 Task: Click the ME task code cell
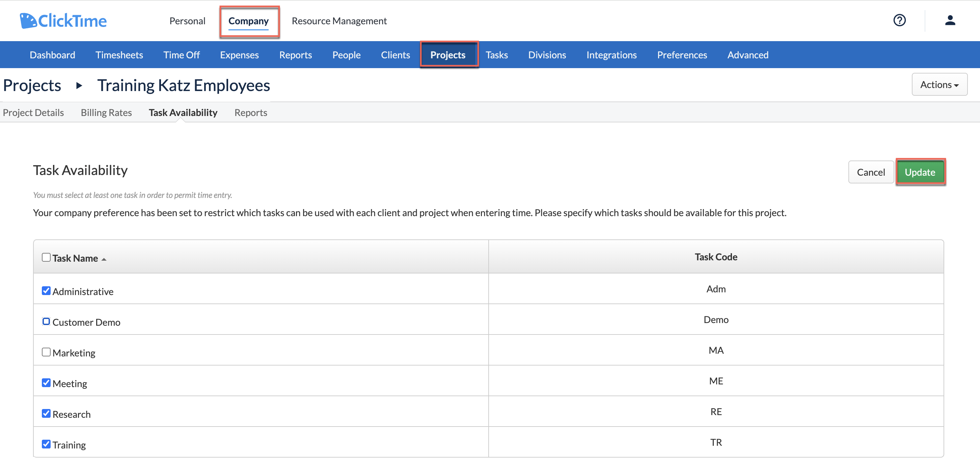tap(716, 380)
